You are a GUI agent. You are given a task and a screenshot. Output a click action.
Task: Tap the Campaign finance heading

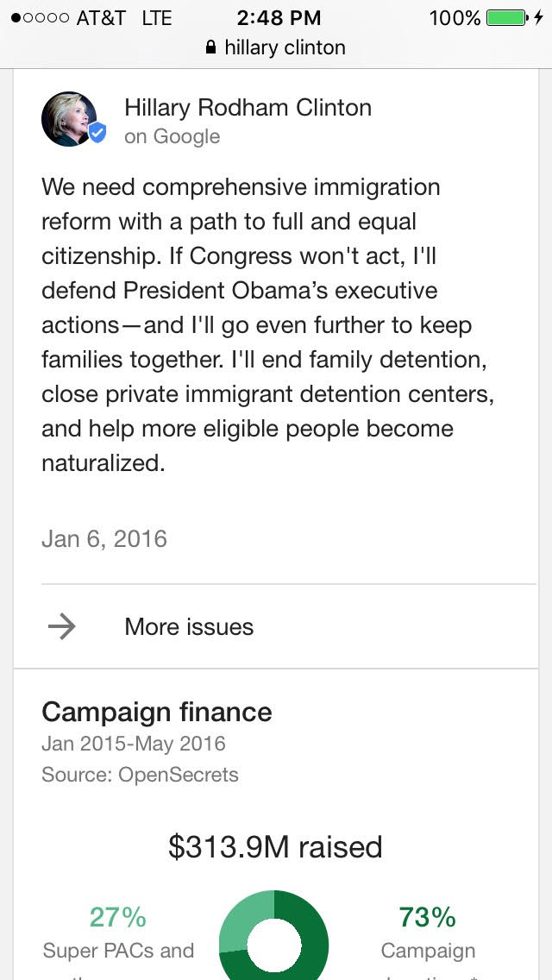(156, 712)
